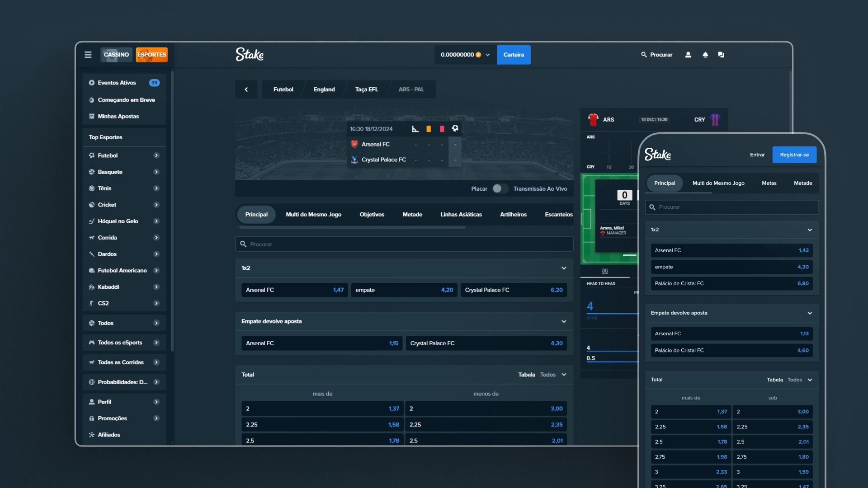Screen dimensions: 868x488
Task: Click the Registrar-se button on mobile
Action: point(794,155)
